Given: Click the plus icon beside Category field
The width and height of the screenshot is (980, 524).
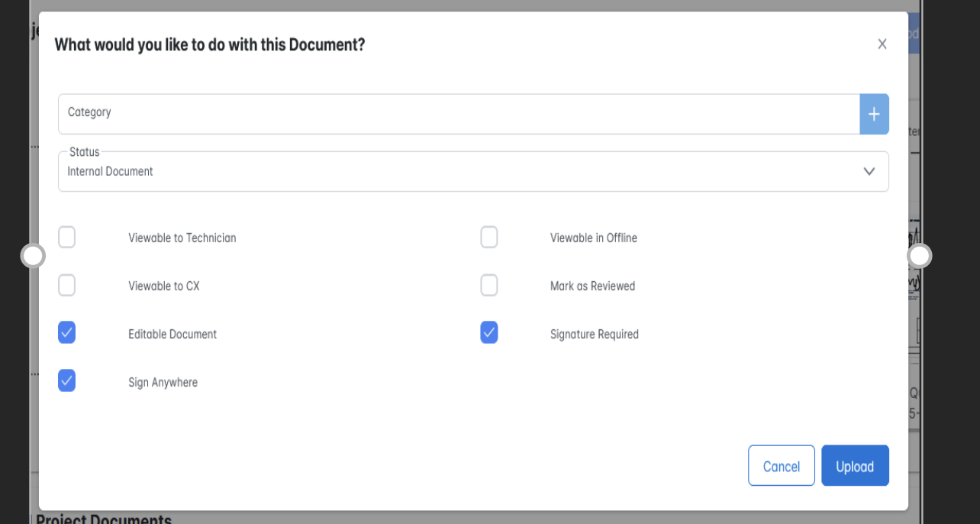Looking at the screenshot, I should 874,114.
